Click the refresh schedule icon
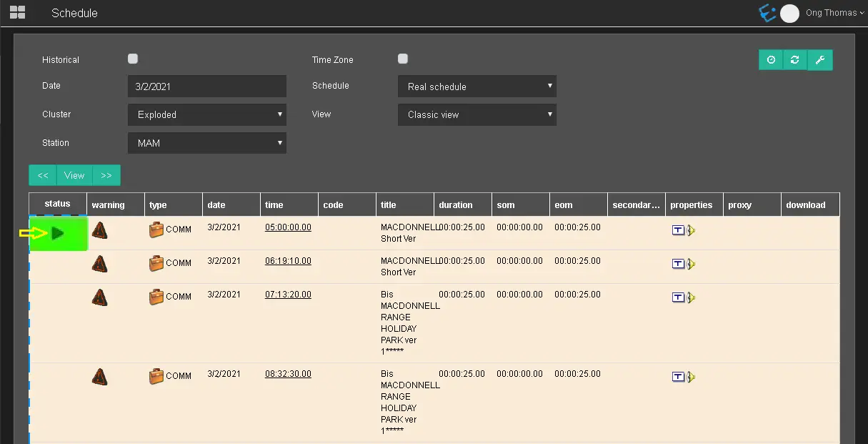The image size is (868, 444). [x=795, y=60]
